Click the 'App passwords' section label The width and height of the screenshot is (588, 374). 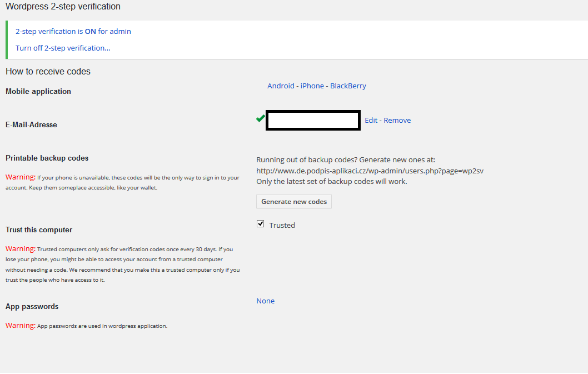tap(32, 307)
